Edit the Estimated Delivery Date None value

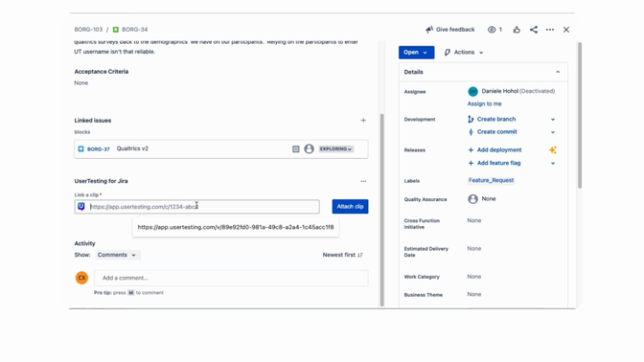[x=474, y=248]
